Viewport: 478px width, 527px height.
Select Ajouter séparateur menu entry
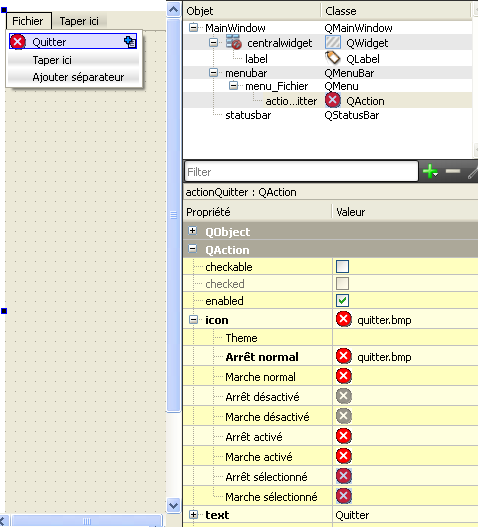[x=78, y=77]
